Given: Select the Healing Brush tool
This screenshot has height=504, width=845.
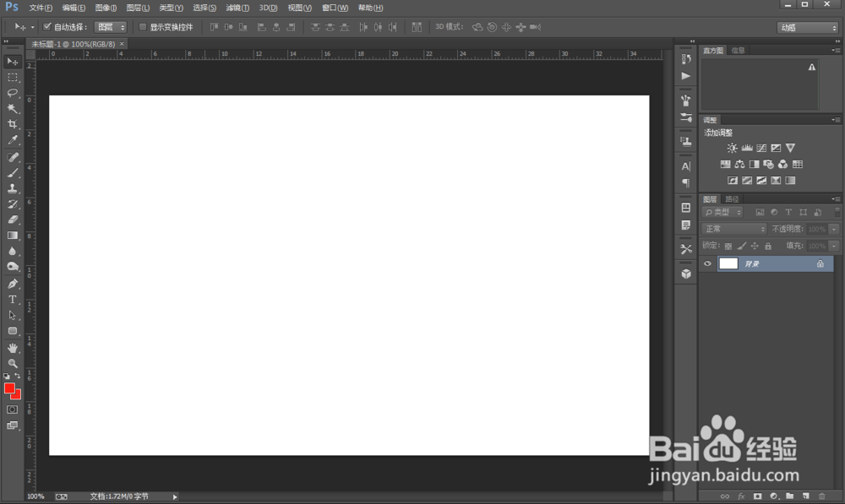Looking at the screenshot, I should pyautogui.click(x=13, y=157).
